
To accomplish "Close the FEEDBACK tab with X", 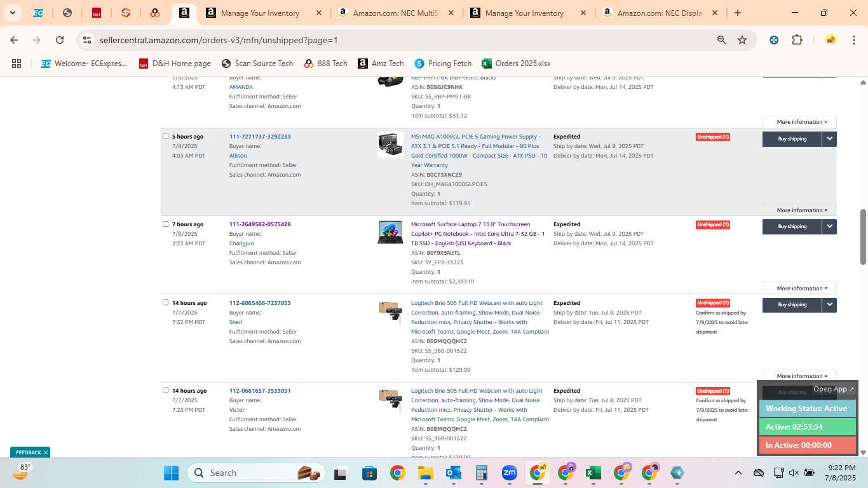I will [46, 452].
